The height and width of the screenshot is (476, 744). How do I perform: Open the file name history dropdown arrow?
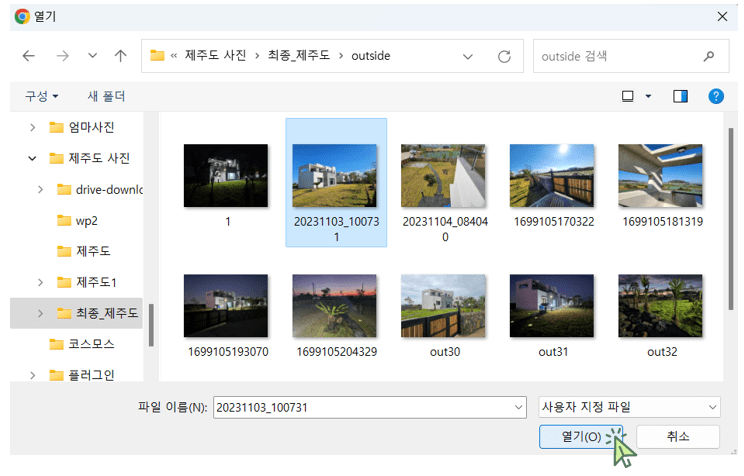tap(518, 408)
